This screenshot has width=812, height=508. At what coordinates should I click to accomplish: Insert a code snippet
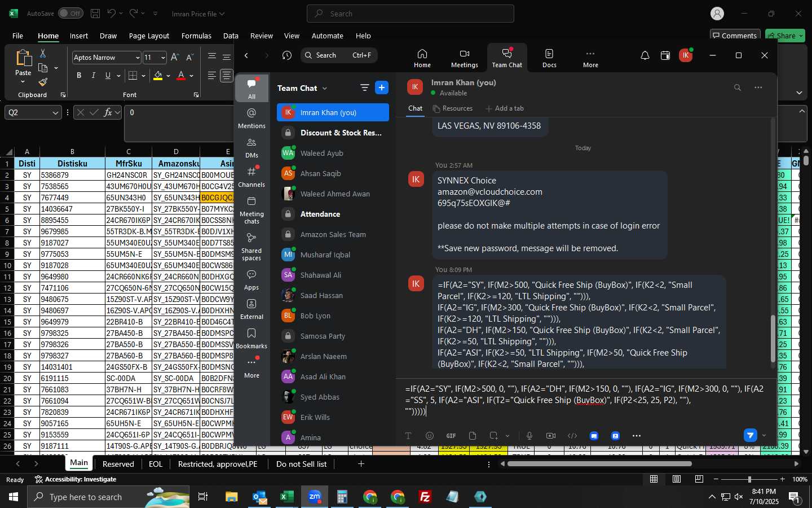coord(572,436)
